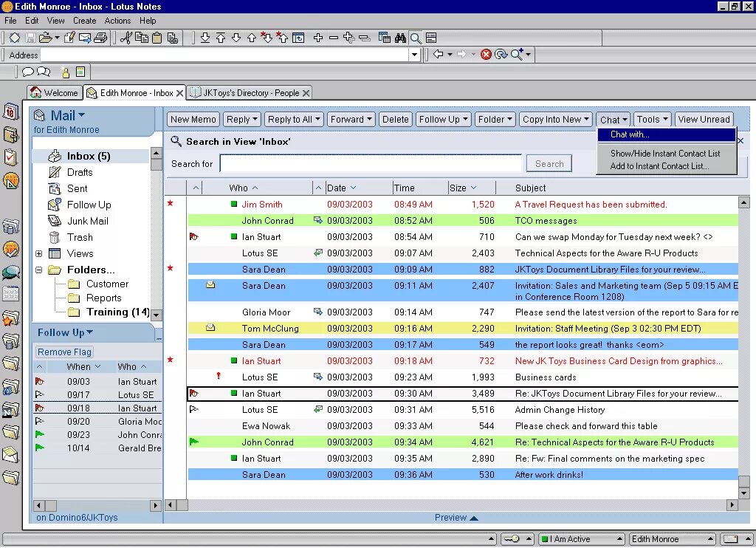Click the View Unread button
Viewport: 756px width, 548px height.
[704, 119]
